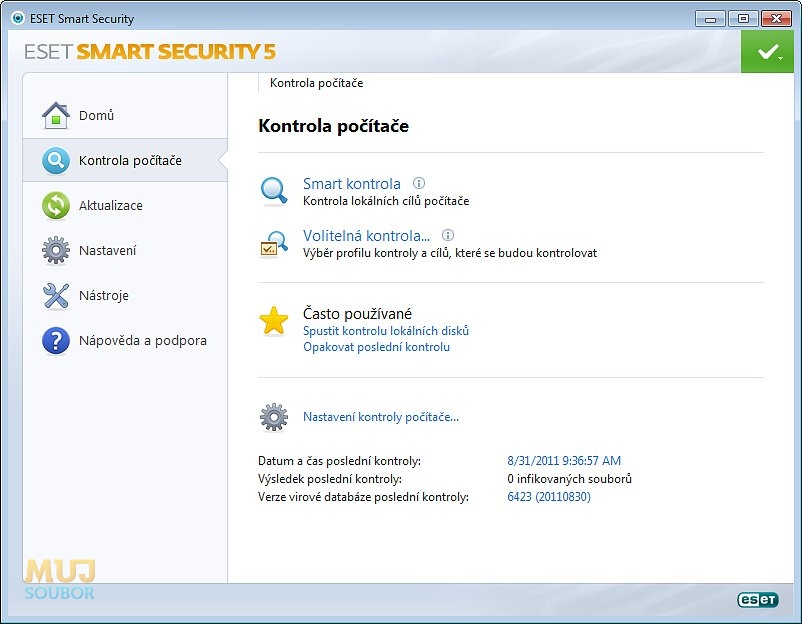The image size is (802, 624).
Task: Open the green protection status checkmark dropdown
Action: 767,52
